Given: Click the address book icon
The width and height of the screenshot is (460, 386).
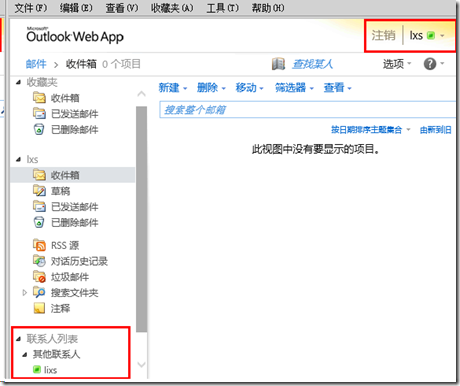Looking at the screenshot, I should [x=278, y=64].
